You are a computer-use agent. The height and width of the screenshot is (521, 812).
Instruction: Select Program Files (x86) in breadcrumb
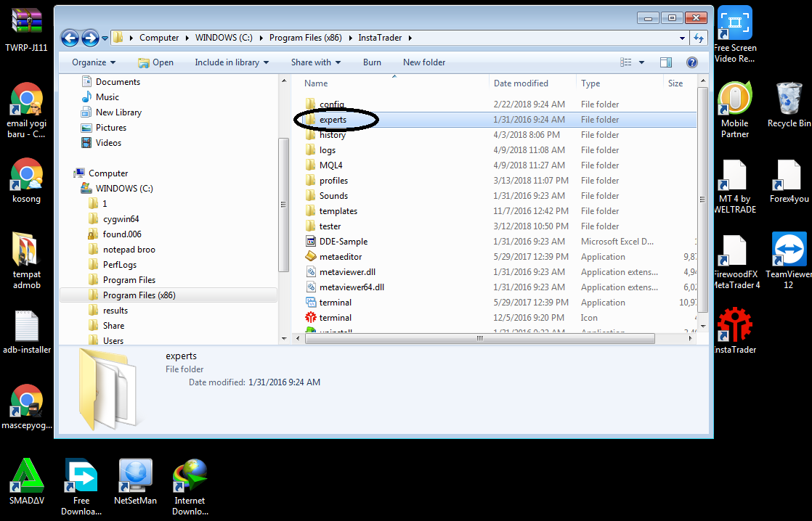click(306, 38)
